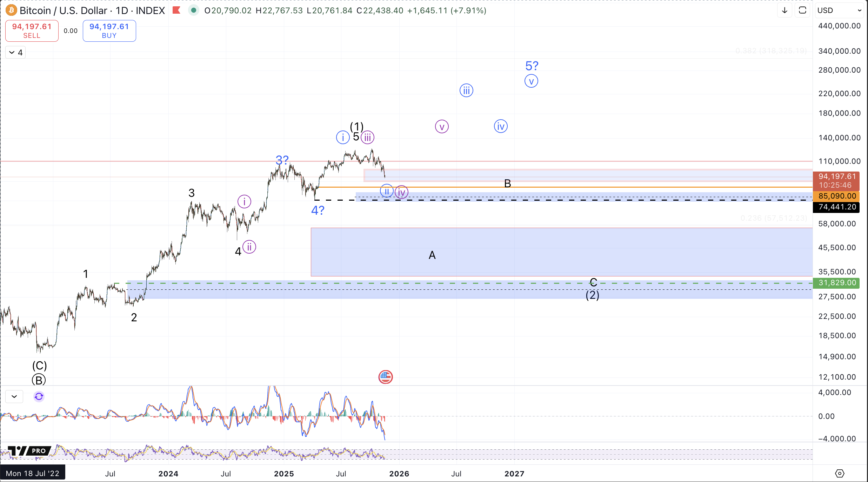
Task: Click the Bitcoin / U.S. Dollar symbol title
Action: [63, 11]
